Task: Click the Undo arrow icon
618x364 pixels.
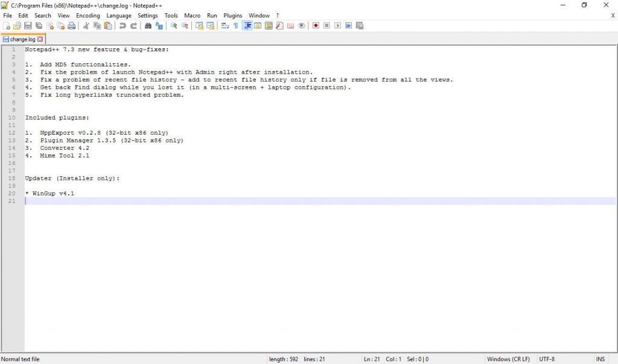Action: pyautogui.click(x=123, y=25)
